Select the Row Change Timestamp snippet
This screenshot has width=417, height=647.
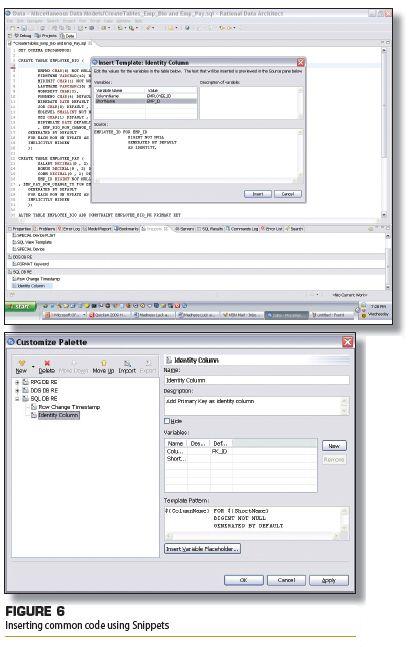coord(69,407)
